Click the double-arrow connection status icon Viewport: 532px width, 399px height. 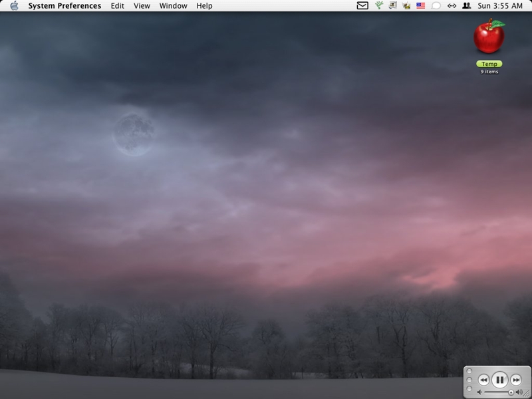coord(452,6)
